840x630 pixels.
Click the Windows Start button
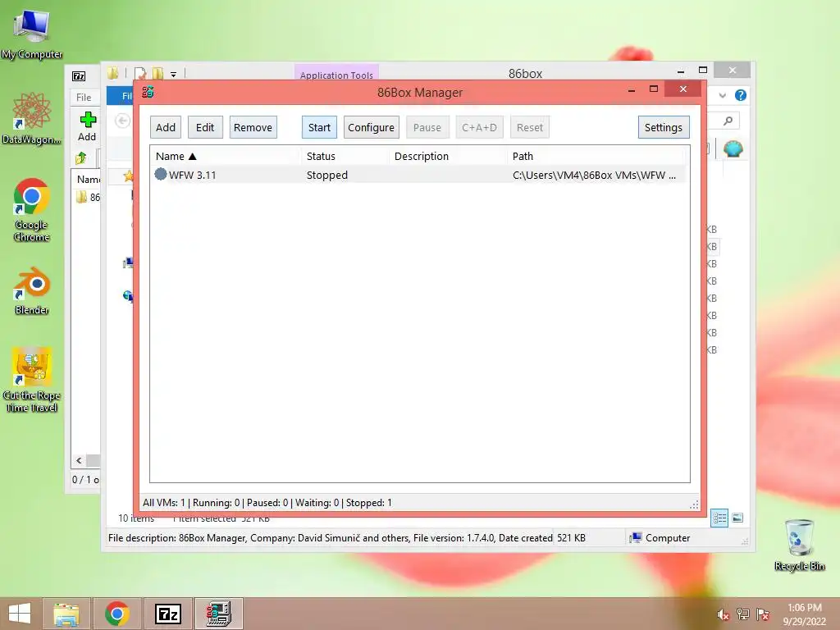coord(20,614)
